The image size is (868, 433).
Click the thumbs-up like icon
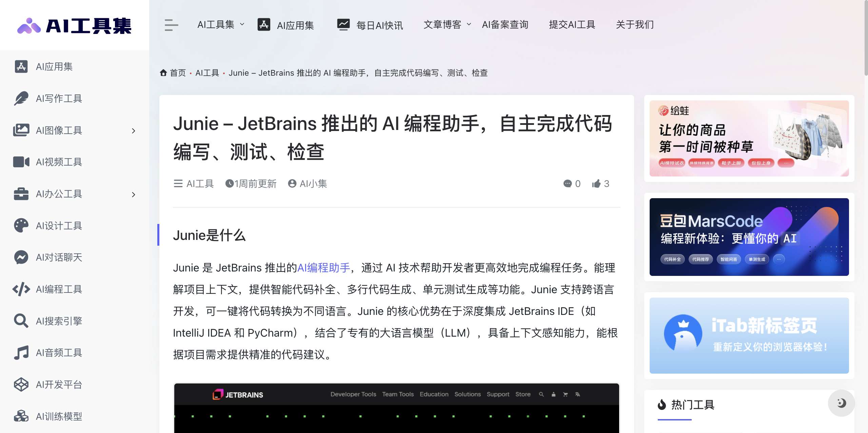pos(596,184)
